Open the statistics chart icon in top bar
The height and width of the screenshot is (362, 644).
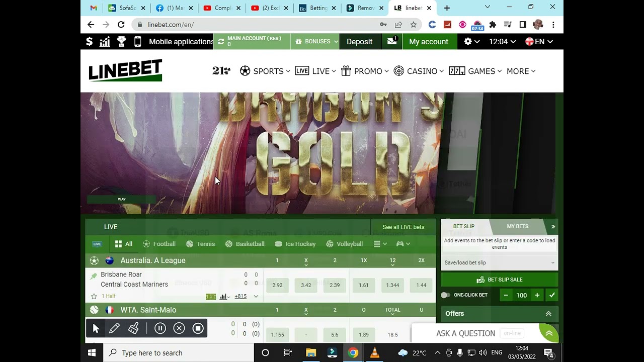tap(105, 42)
